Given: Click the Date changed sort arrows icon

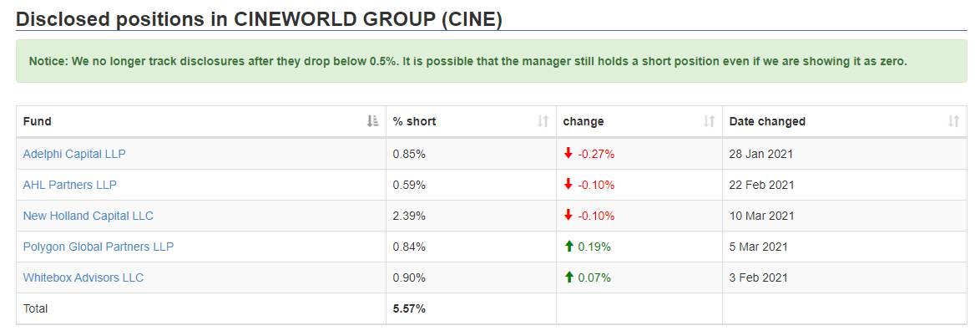Looking at the screenshot, I should tap(954, 121).
